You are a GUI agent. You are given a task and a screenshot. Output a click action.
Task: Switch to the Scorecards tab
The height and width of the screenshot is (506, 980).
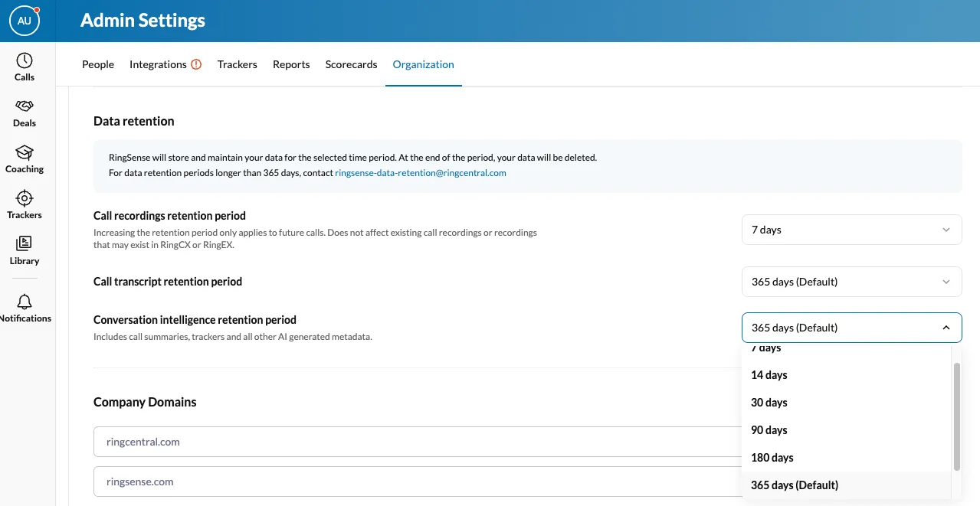click(x=351, y=64)
